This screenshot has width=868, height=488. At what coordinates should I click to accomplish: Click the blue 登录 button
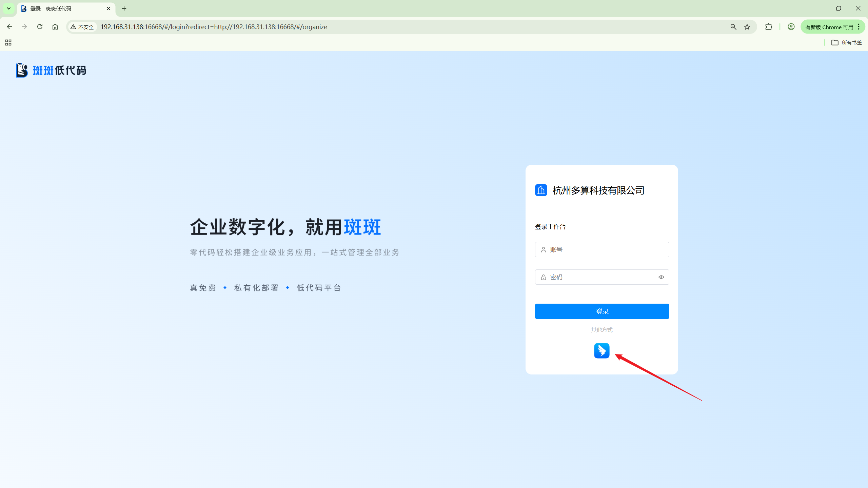pyautogui.click(x=602, y=311)
